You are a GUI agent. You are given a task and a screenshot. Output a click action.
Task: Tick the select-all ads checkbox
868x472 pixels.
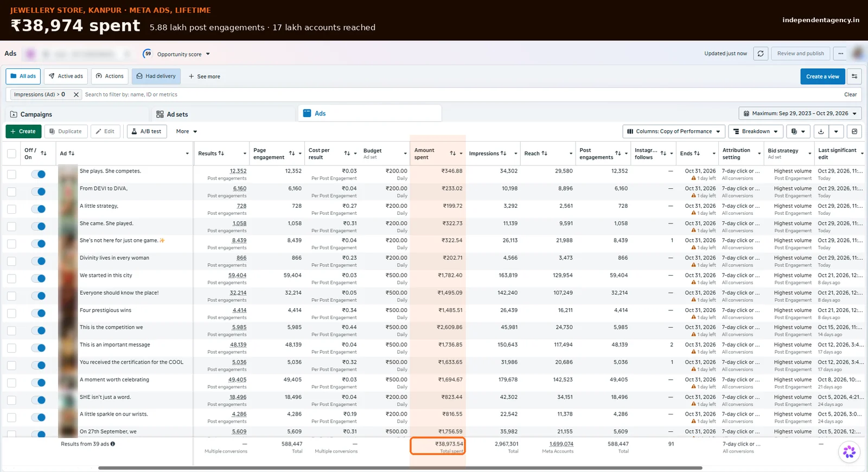[x=11, y=154]
